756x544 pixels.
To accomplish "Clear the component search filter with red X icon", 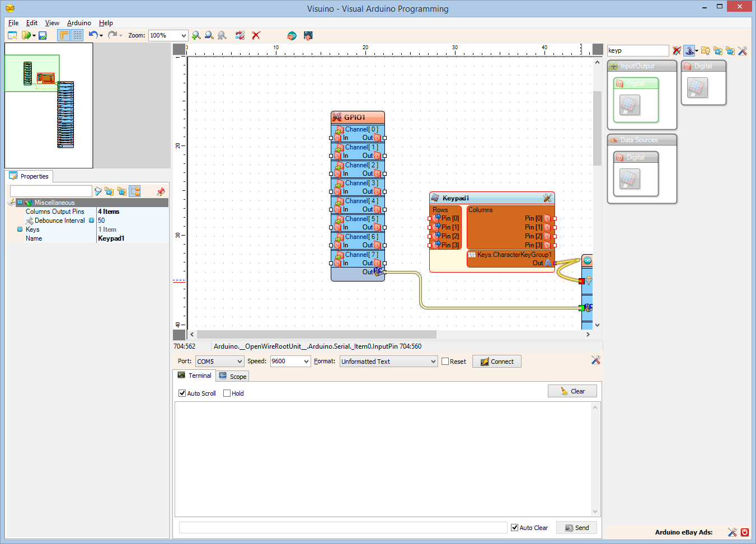I will pyautogui.click(x=676, y=50).
